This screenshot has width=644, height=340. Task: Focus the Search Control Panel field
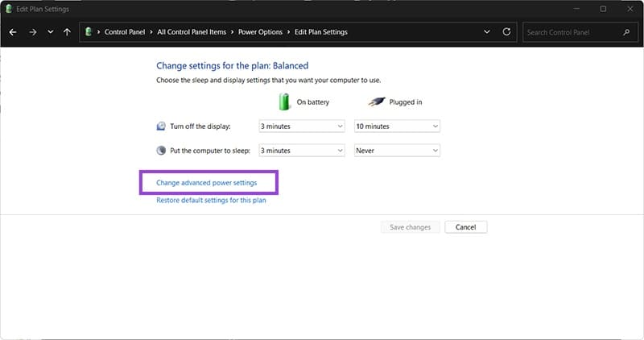[580, 32]
